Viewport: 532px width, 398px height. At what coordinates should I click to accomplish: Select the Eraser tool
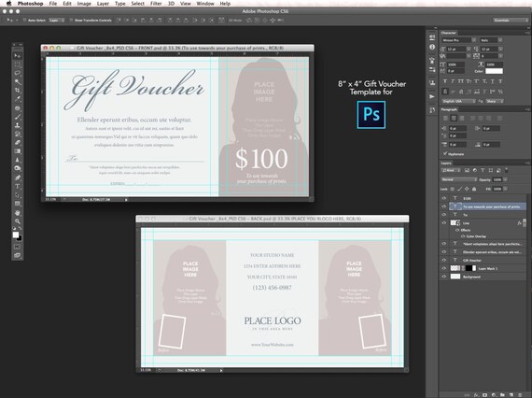point(18,143)
